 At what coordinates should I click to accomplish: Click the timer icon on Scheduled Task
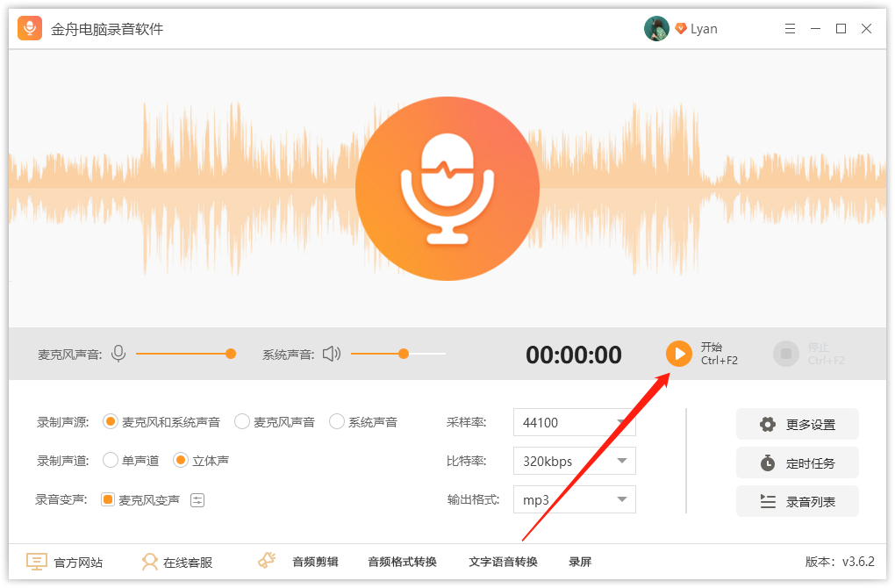coord(768,463)
